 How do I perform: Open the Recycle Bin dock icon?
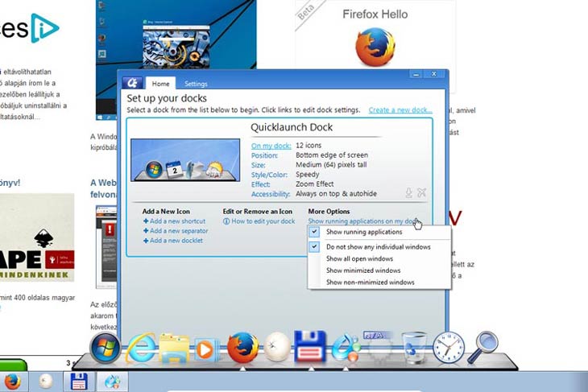(414, 348)
